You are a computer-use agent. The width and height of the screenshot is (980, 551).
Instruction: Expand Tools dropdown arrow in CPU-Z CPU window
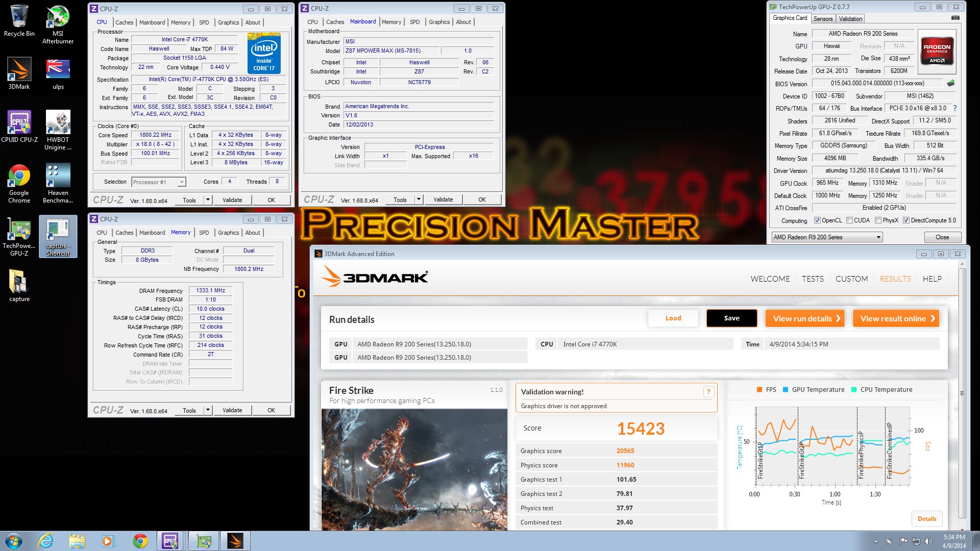(x=208, y=200)
